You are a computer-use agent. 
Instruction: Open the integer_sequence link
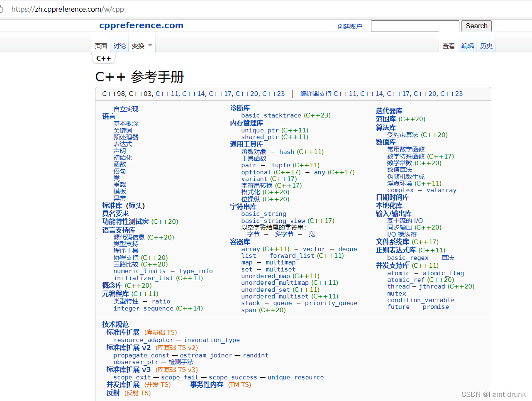pyautogui.click(x=144, y=308)
